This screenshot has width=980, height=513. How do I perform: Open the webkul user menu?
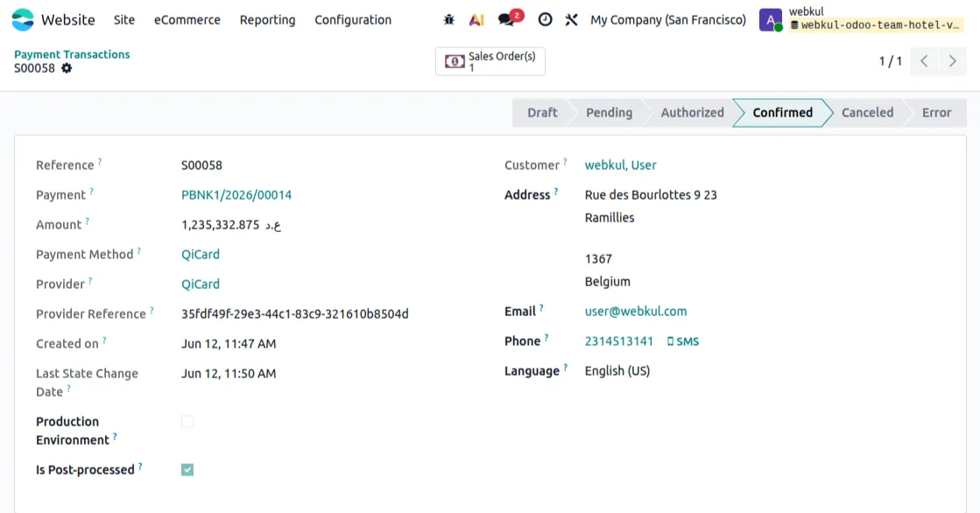[862, 20]
